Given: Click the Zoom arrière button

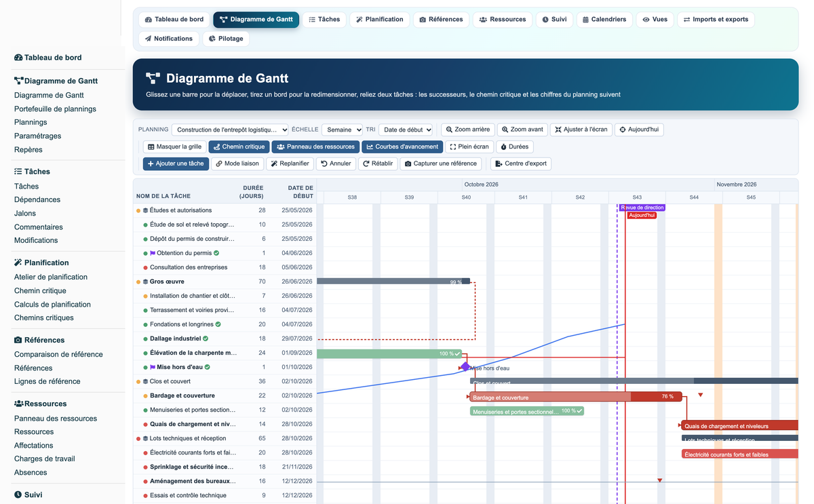Looking at the screenshot, I should [467, 130].
